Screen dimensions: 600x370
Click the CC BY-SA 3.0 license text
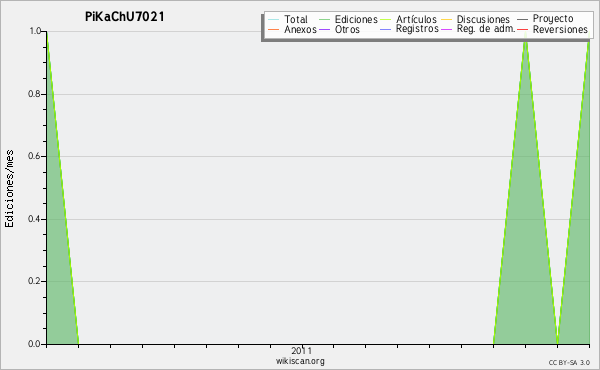point(569,363)
